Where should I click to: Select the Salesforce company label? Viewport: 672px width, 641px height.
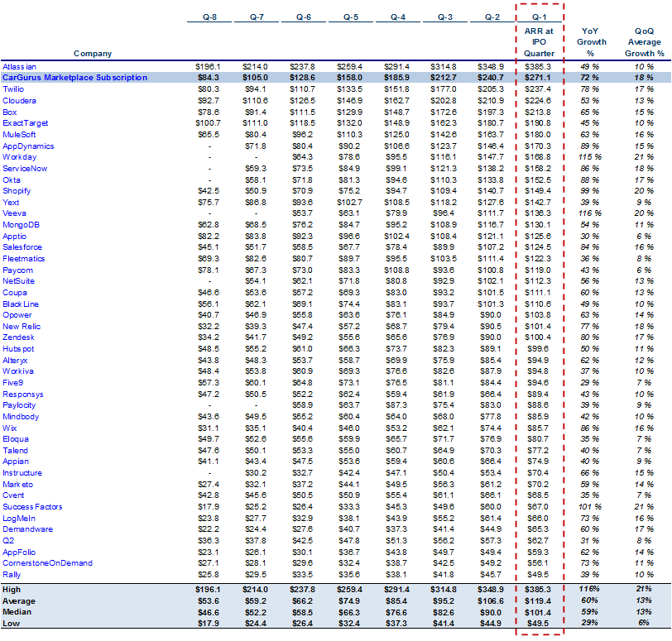tap(22, 247)
